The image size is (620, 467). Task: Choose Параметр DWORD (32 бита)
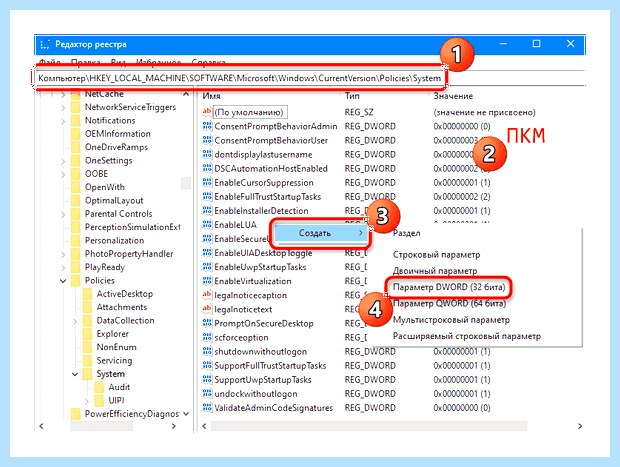449,287
